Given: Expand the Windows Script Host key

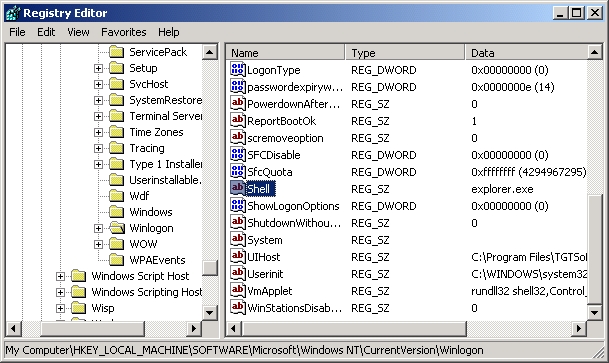Looking at the screenshot, I should [x=60, y=276].
